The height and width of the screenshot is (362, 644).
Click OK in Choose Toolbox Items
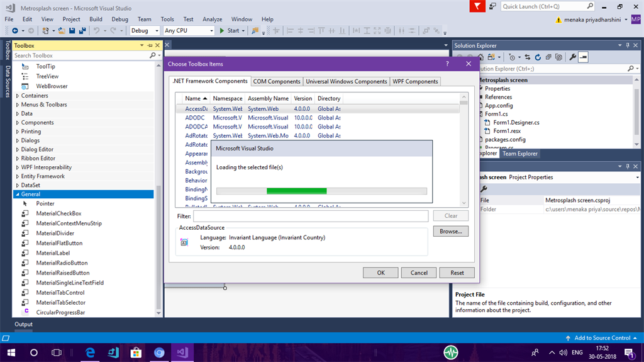[x=380, y=273]
